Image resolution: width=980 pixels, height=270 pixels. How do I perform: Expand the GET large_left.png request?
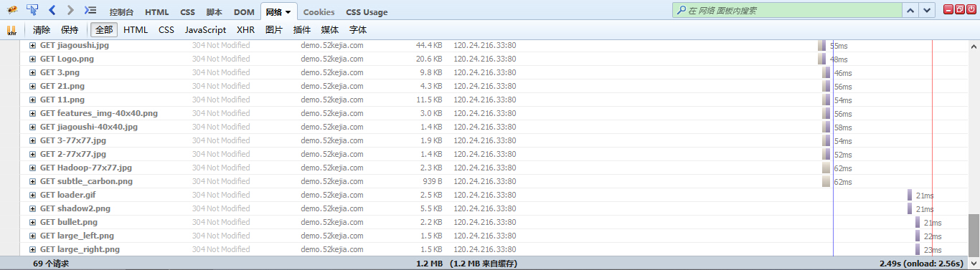click(x=32, y=236)
